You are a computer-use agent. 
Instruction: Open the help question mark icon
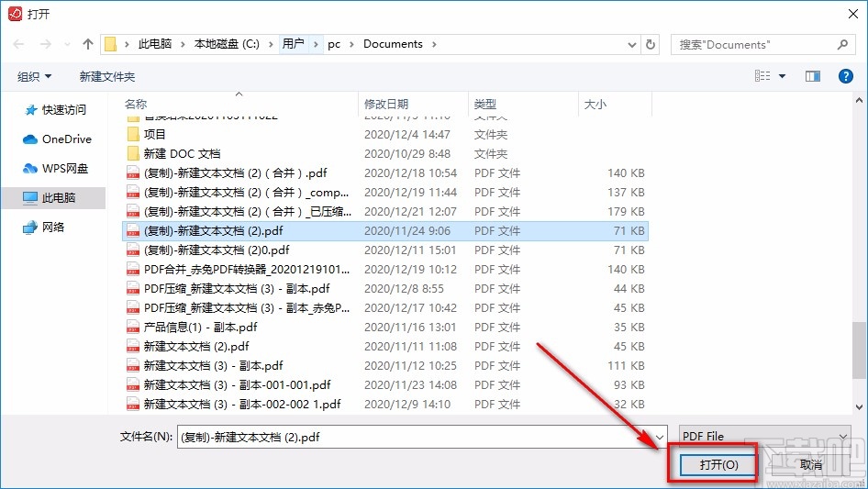(x=845, y=76)
